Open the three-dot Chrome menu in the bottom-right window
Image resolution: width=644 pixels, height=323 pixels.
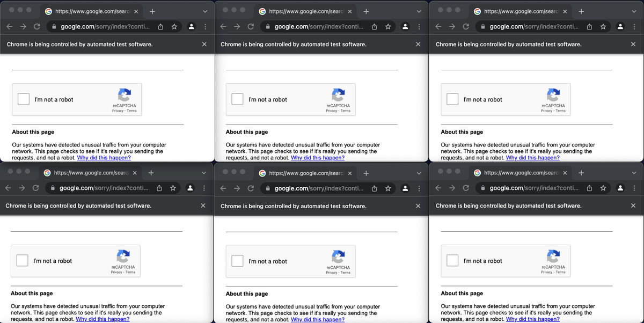click(x=634, y=188)
